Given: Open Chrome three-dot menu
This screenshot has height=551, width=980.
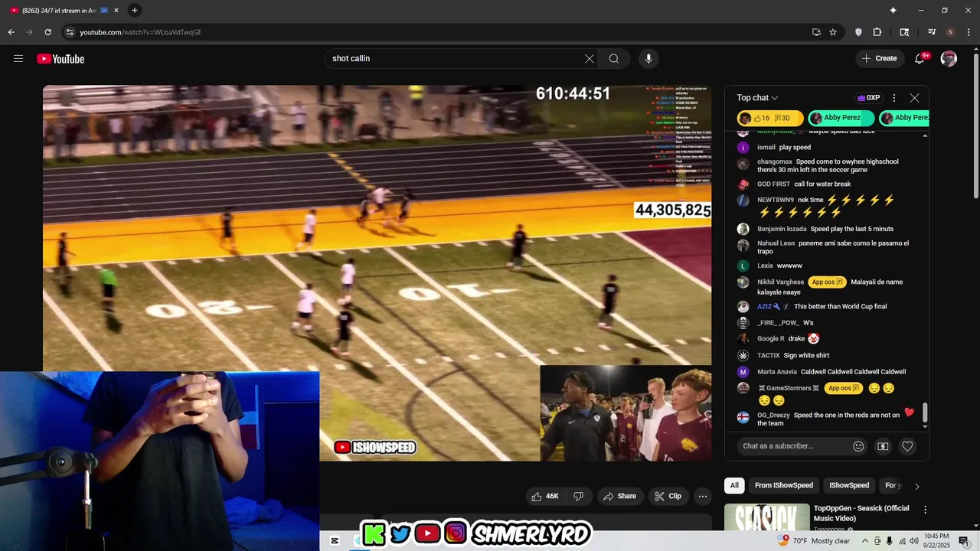Looking at the screenshot, I should (967, 32).
